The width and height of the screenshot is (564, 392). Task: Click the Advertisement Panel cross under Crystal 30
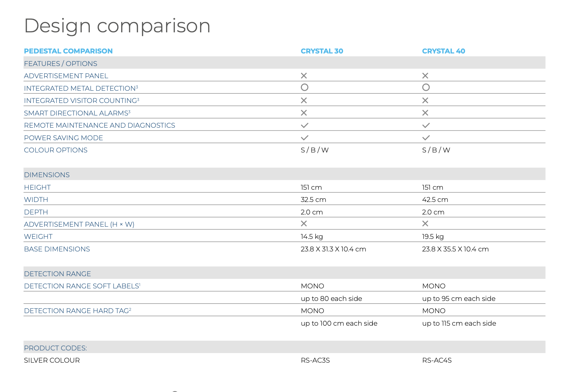[304, 76]
